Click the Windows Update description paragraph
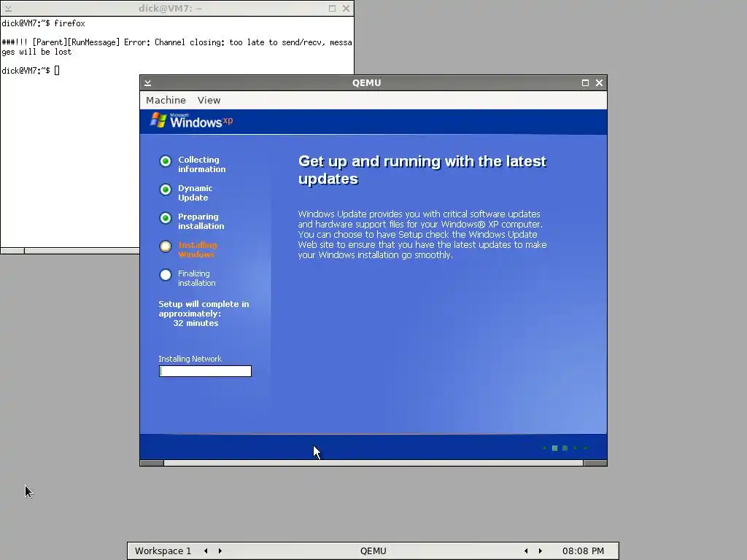747x560 pixels. 422,234
